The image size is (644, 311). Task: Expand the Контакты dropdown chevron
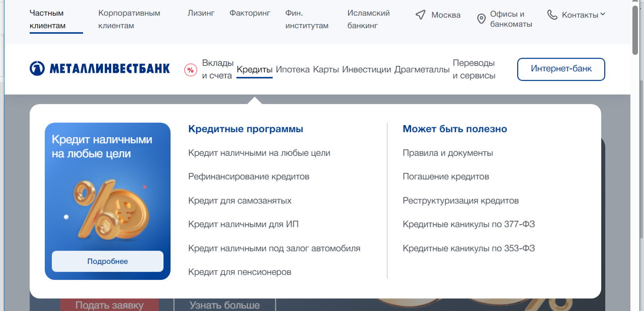coord(603,15)
